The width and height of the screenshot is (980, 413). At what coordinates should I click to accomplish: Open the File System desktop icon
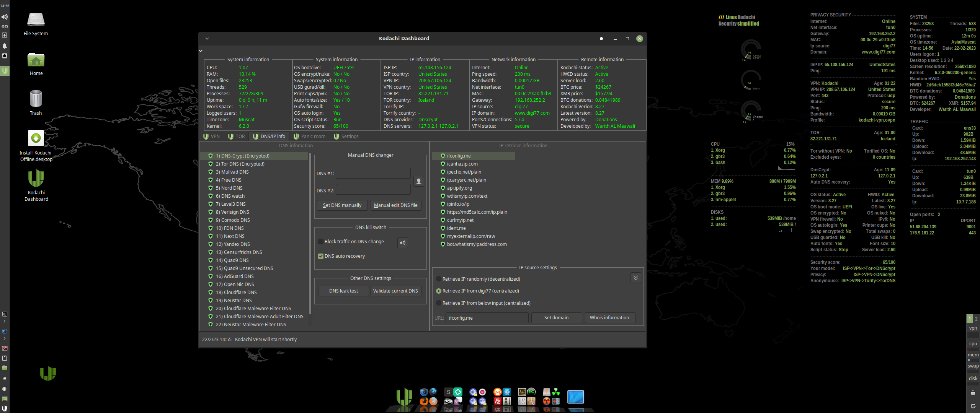[x=36, y=24]
